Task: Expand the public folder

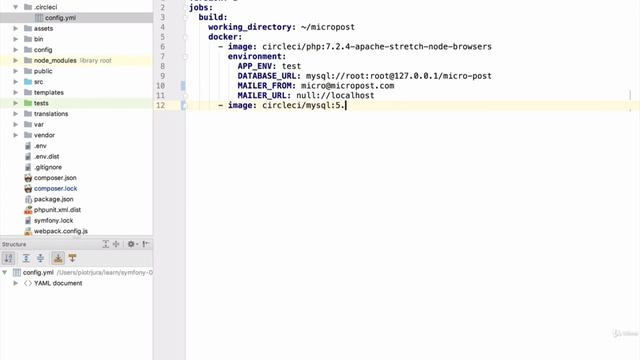Action: point(16,71)
